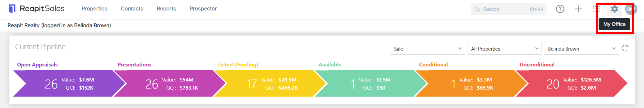The height and width of the screenshot is (108, 644).
Task: Open the help question mark icon
Action: point(560,9)
